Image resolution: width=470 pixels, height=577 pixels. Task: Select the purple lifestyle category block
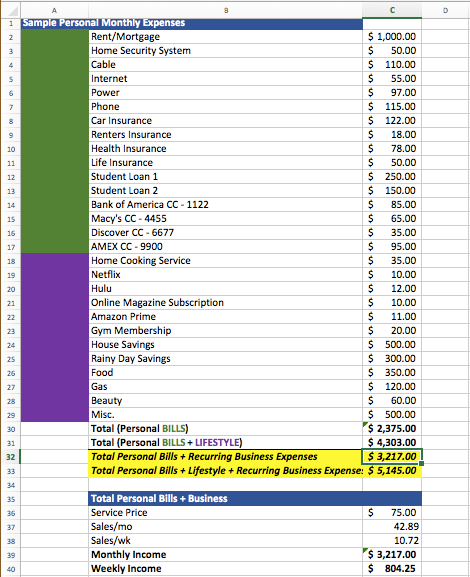point(54,337)
